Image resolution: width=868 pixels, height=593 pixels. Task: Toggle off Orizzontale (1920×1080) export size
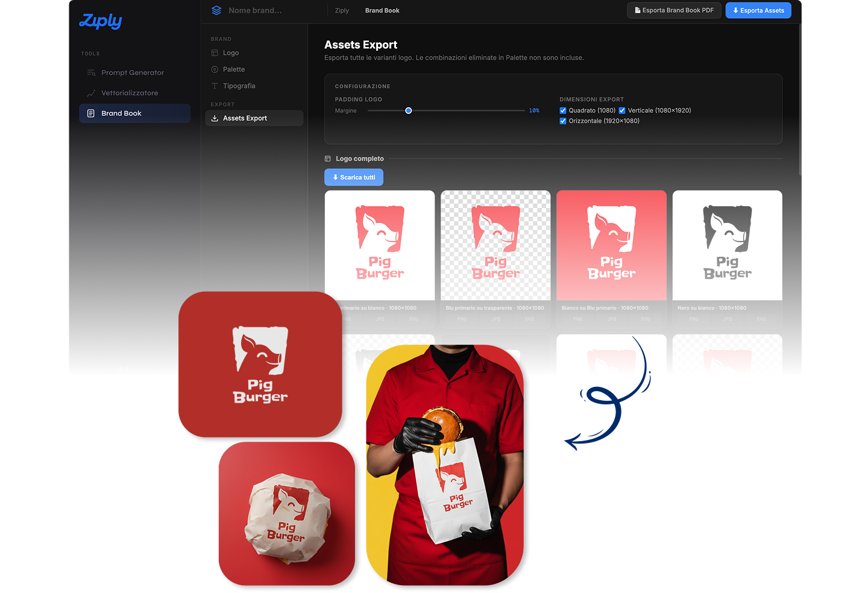563,121
